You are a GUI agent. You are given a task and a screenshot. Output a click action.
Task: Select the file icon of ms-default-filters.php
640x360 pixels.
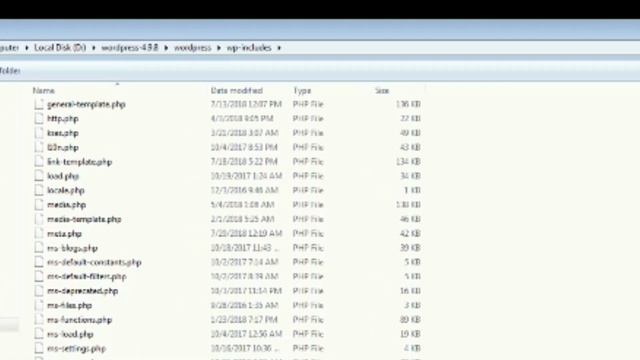point(39,276)
